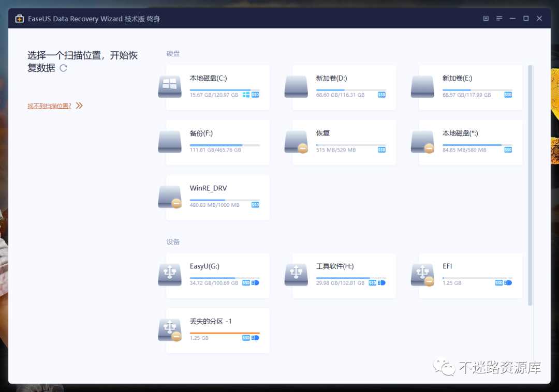559x392 pixels.
Task: Select the EFI USB partition icon
Action: [422, 275]
